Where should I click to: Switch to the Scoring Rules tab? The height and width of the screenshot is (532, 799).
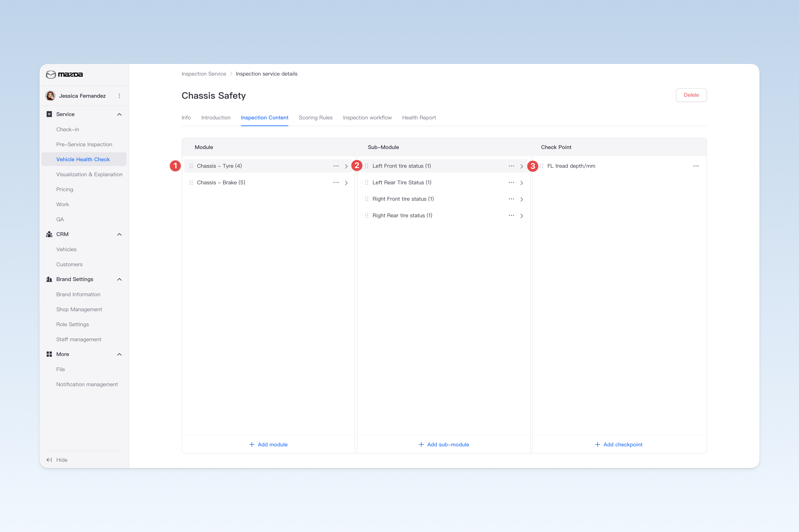pos(315,117)
